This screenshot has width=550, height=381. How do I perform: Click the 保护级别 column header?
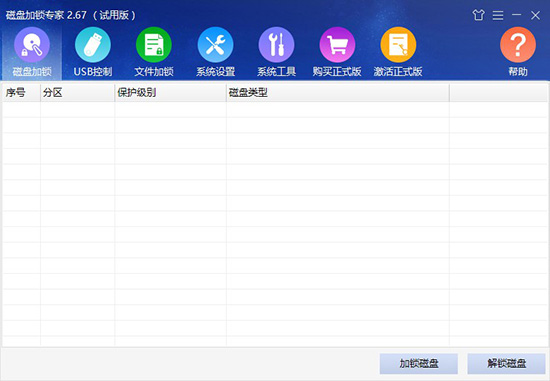point(170,93)
